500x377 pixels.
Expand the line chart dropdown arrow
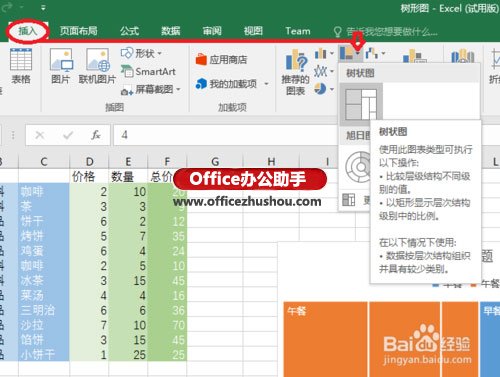pyautogui.click(x=332, y=71)
